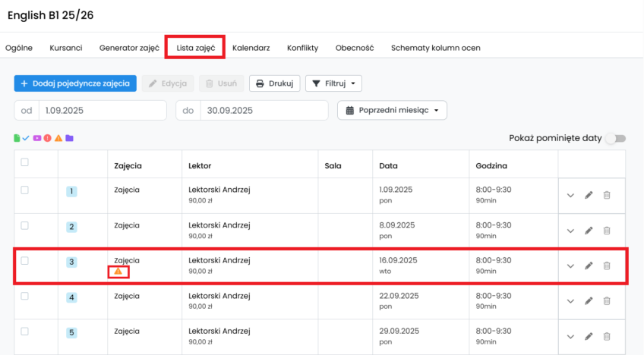The width and height of the screenshot is (644, 355).
Task: Switch to the 'Kalendarz' tab
Action: point(251,48)
